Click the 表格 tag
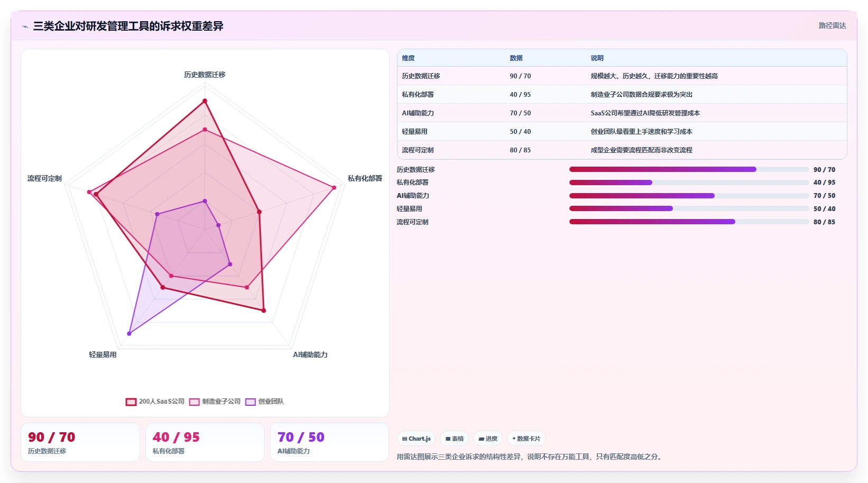Image resolution: width=868 pixels, height=483 pixels. click(x=455, y=439)
